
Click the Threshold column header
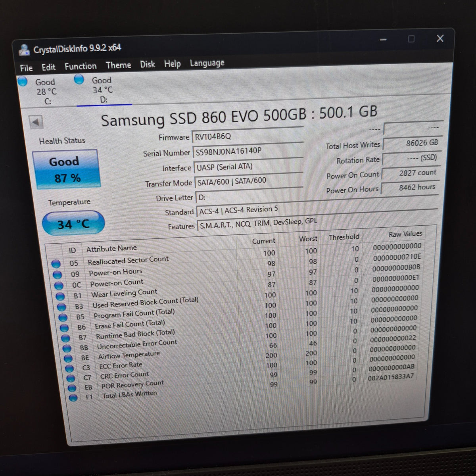pos(344,237)
